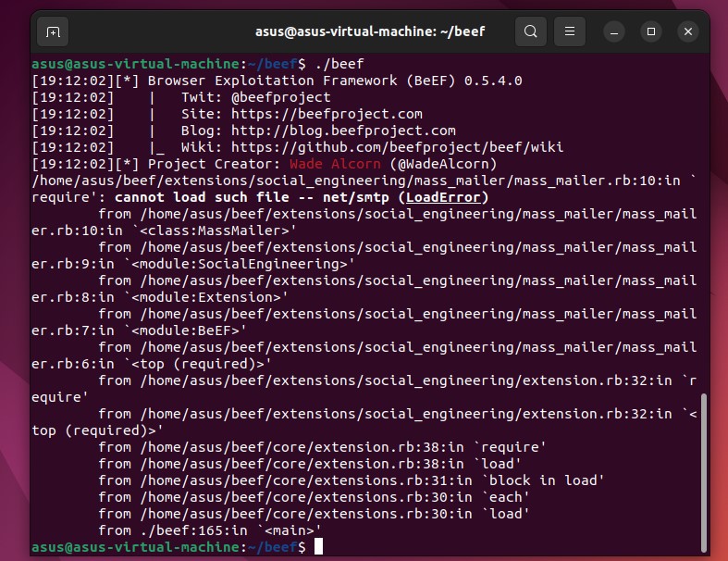Click the '<class:MassMailer>' text
Viewport: 728px width, 561px height.
coord(214,231)
